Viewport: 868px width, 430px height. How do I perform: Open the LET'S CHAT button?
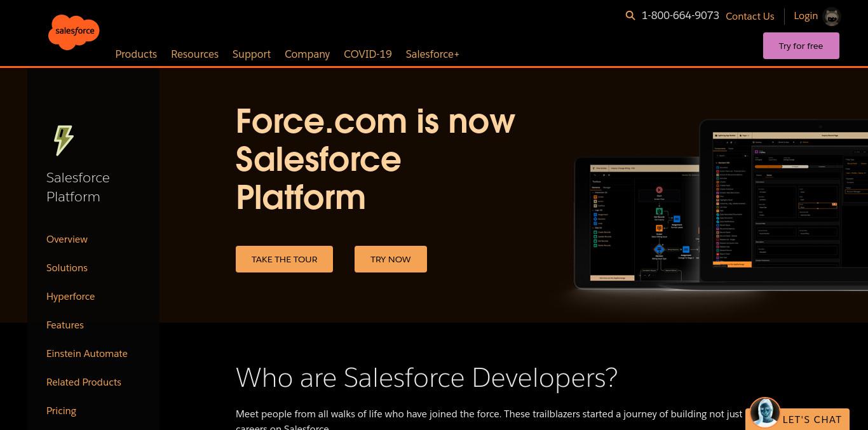[x=812, y=419]
